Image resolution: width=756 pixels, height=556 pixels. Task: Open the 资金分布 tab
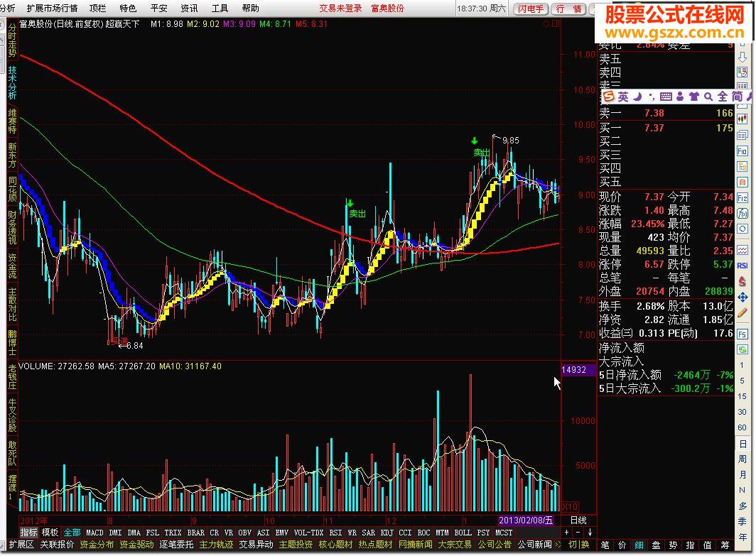click(97, 545)
